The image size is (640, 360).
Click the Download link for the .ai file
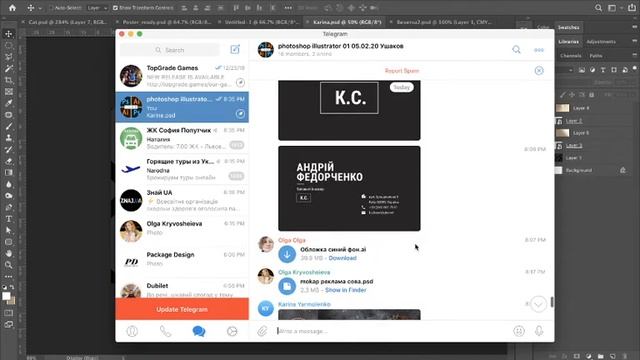click(x=342, y=258)
